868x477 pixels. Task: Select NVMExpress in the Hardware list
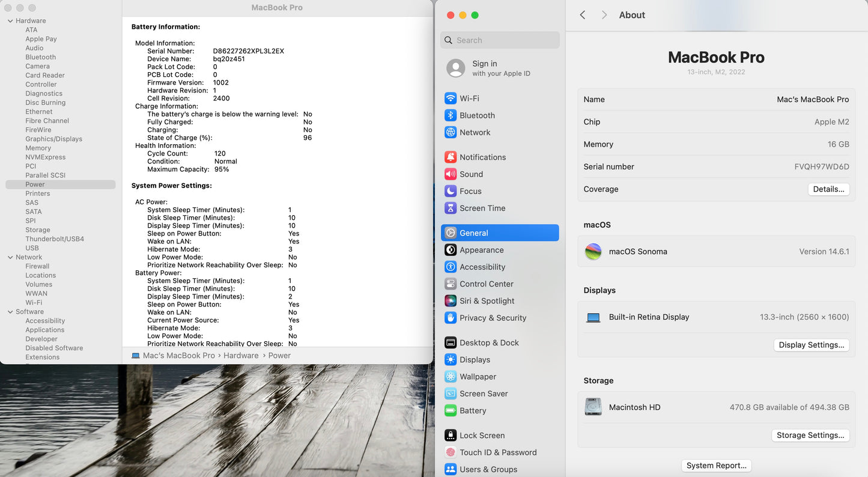(45, 157)
